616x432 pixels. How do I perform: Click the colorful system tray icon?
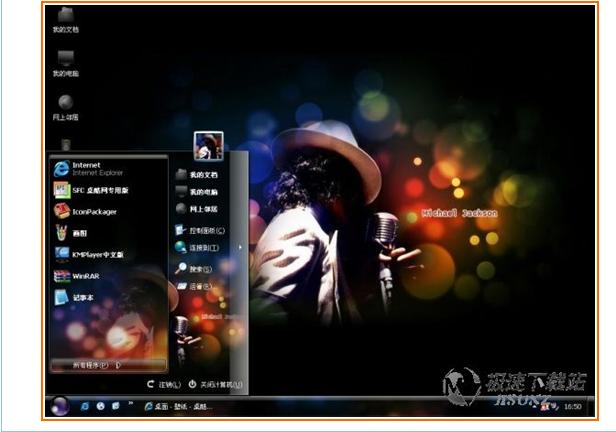coord(545,407)
